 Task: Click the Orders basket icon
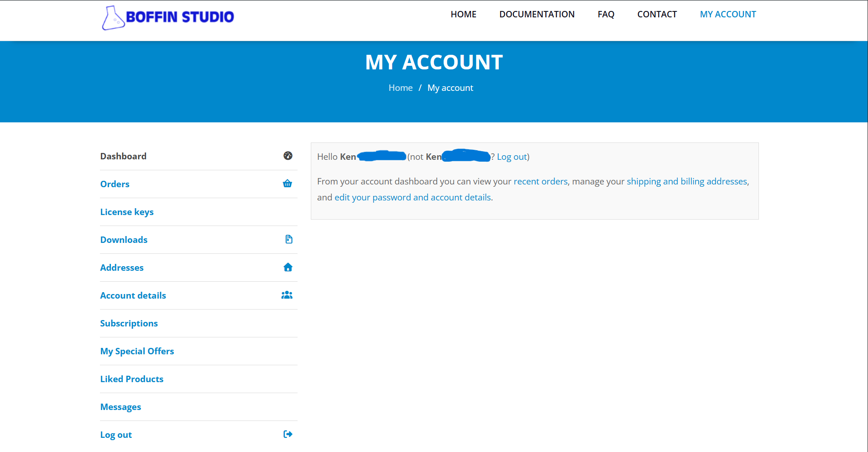(288, 184)
